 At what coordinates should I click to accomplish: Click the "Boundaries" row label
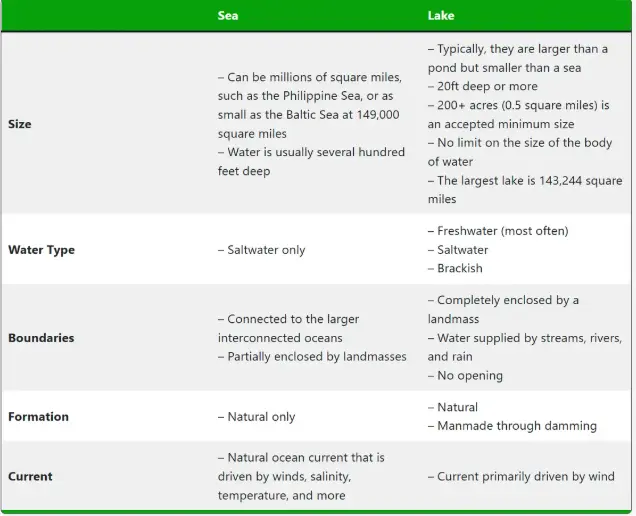41,338
